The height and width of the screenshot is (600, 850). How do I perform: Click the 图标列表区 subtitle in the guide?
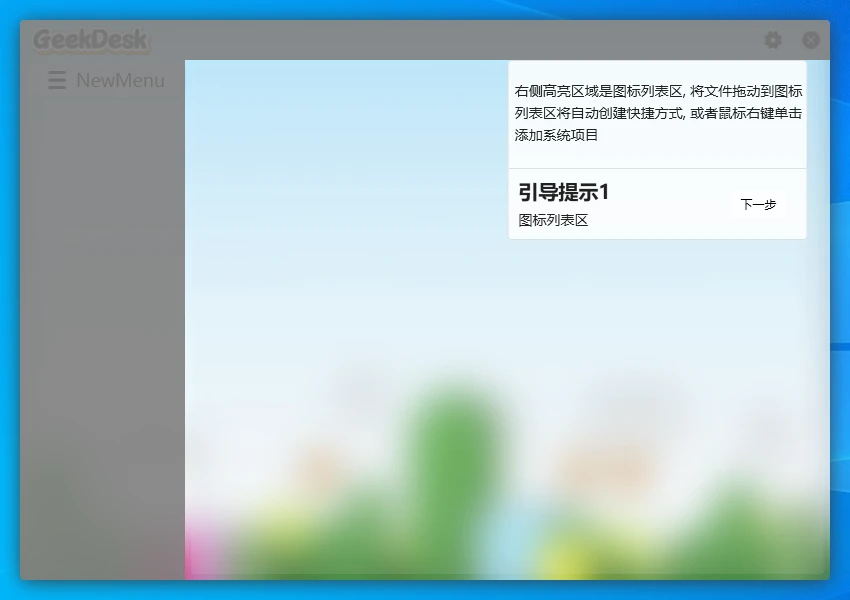click(x=553, y=220)
